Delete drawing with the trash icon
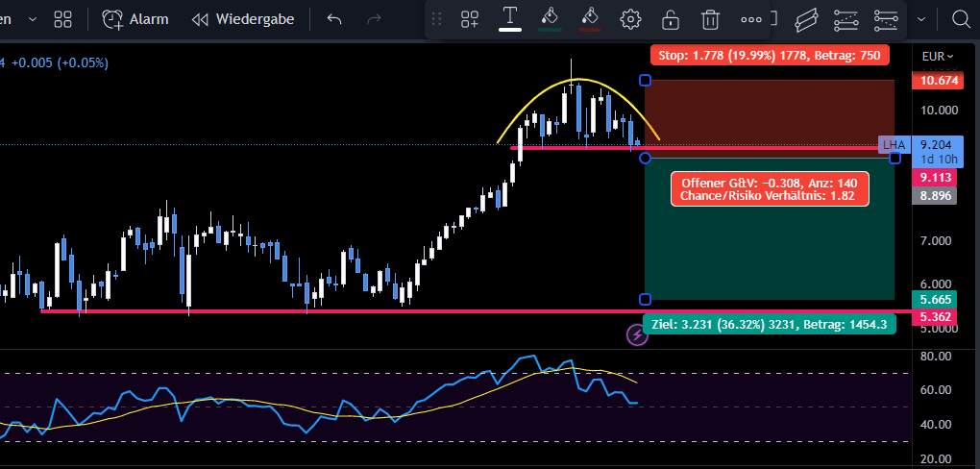The width and height of the screenshot is (980, 469). pos(710,19)
